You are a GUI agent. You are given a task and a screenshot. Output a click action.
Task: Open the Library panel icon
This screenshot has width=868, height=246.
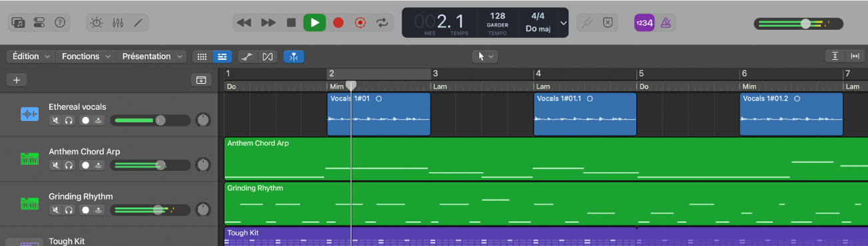pos(18,23)
